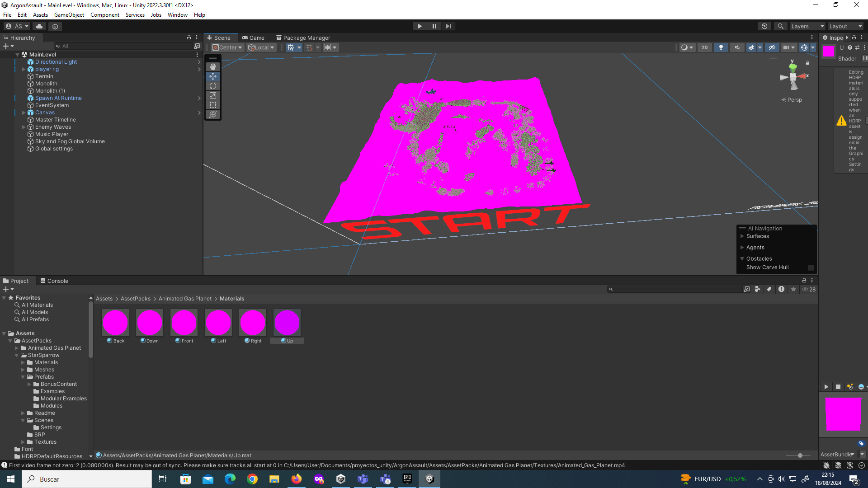Toggle scene audio mute icon

(737, 47)
